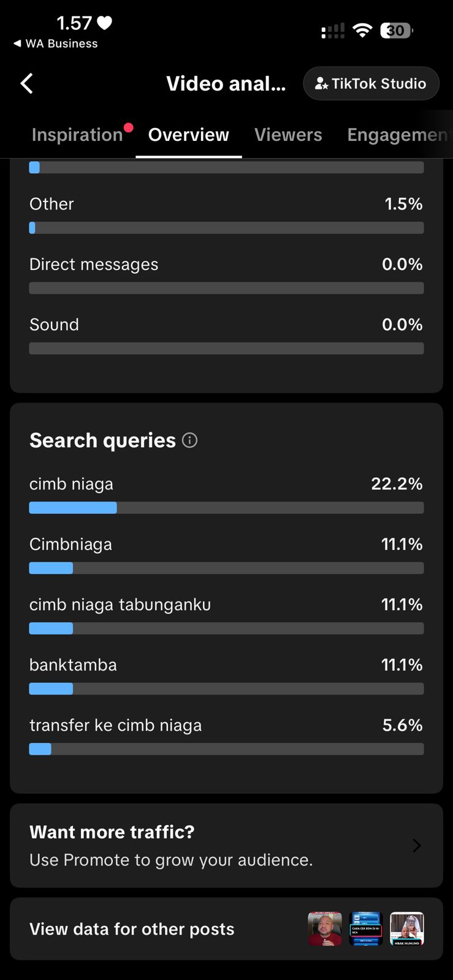
Task: Open the last post thumbnail with woman
Action: click(407, 929)
